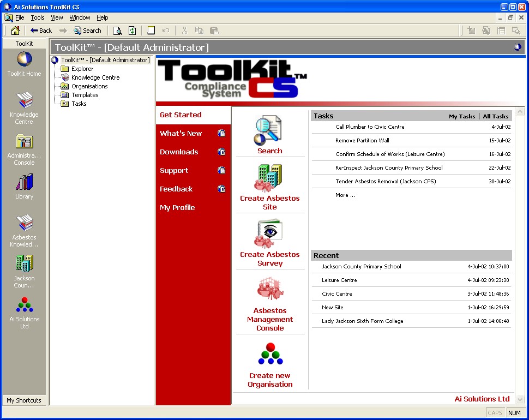The height and width of the screenshot is (420, 529).
Task: Click the My Shortcuts bar button
Action: [x=24, y=400]
